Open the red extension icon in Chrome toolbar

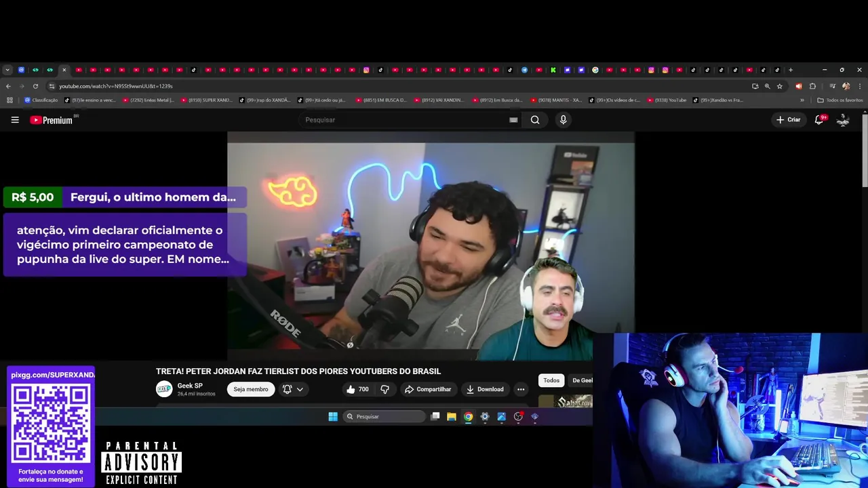click(x=798, y=86)
